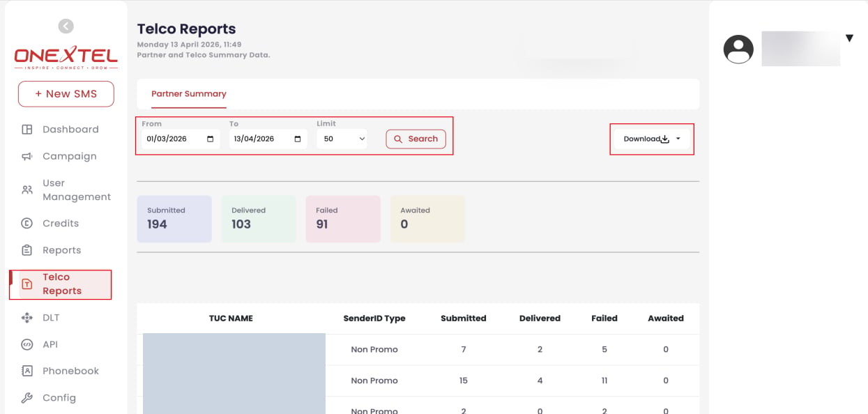
Task: Click the Telco Reports sidebar icon
Action: pos(27,284)
